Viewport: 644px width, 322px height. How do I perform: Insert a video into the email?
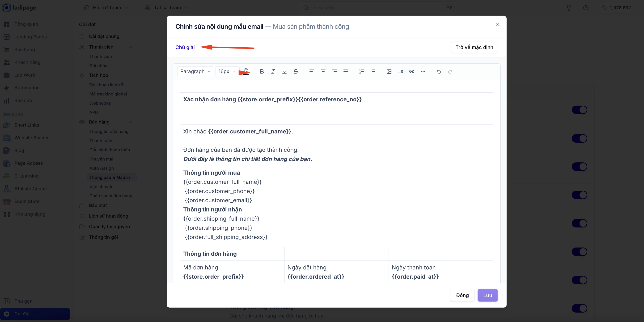coord(400,71)
